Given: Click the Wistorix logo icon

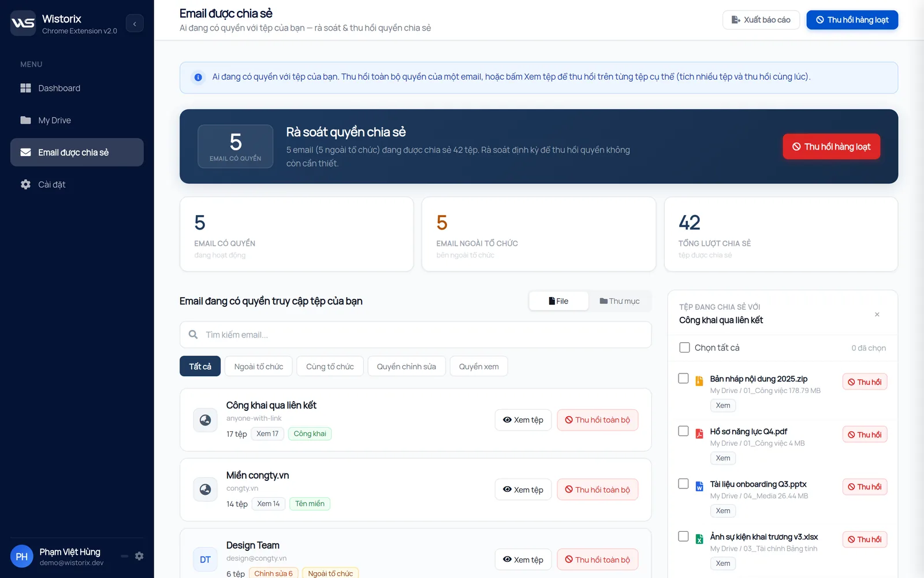Looking at the screenshot, I should coord(23,23).
